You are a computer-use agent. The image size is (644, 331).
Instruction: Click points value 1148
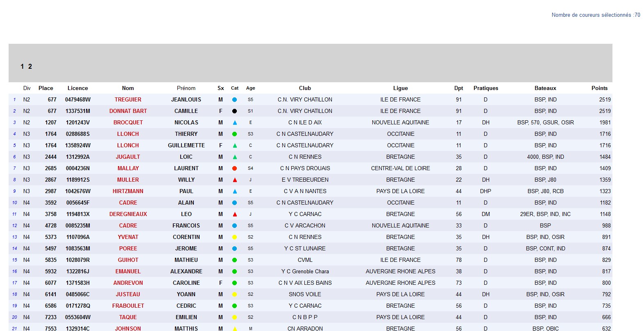click(605, 214)
